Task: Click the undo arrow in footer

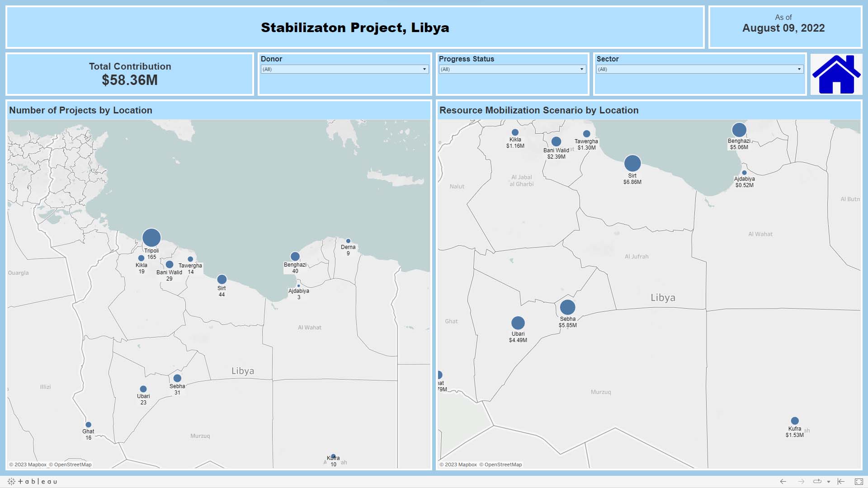Action: 783,482
